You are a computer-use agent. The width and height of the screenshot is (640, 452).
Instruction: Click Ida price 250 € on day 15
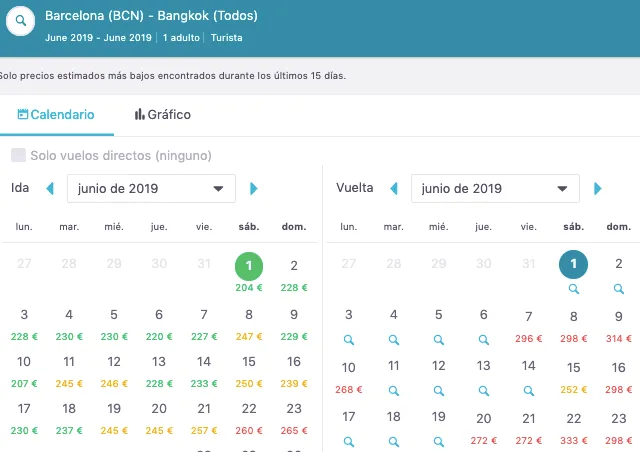(x=249, y=384)
